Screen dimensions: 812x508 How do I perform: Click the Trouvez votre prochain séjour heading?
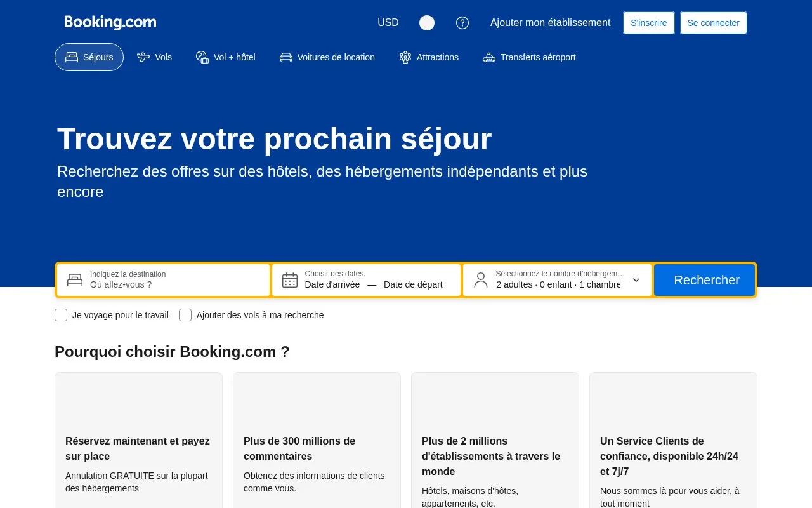coord(274,139)
